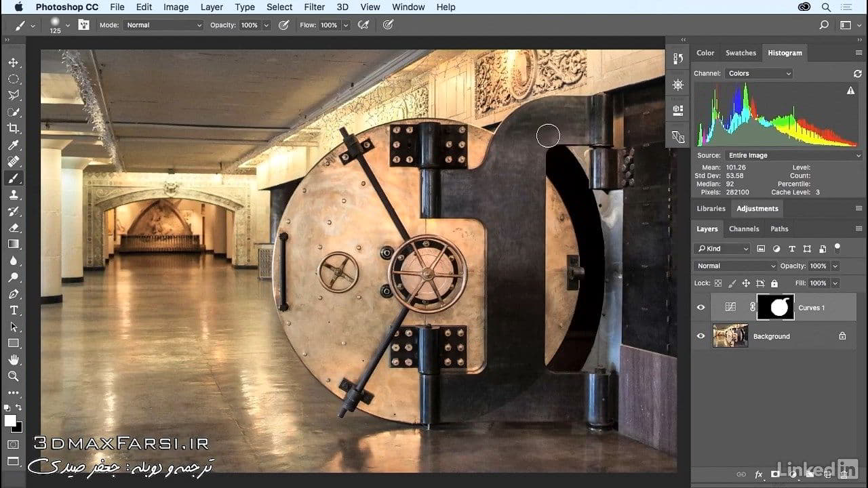Screen dimensions: 868x488
Task: Select the Pen tool
Action: pos(14,294)
